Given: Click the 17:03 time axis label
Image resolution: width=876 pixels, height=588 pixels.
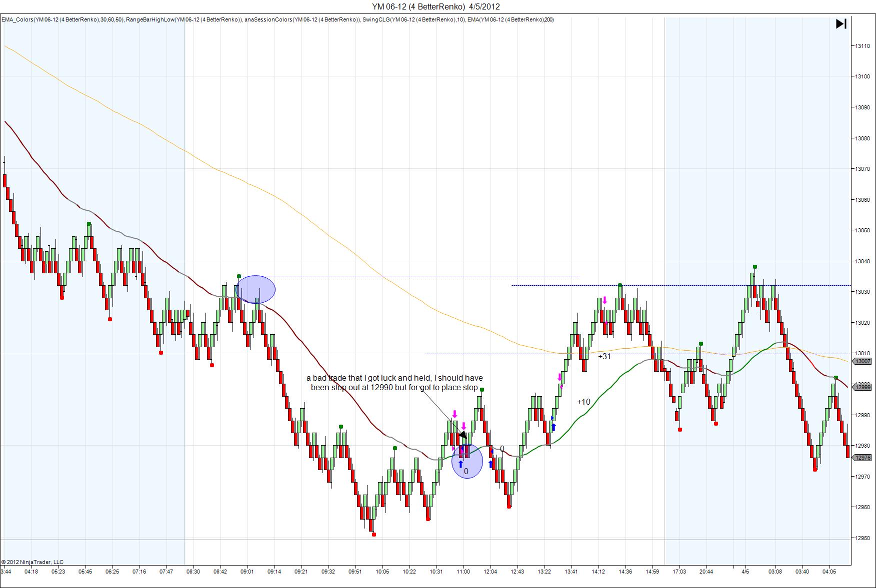Looking at the screenshot, I should 679,572.
